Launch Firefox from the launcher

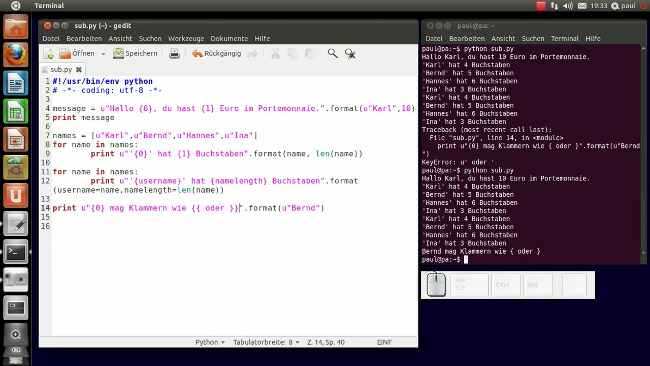pos(16,55)
